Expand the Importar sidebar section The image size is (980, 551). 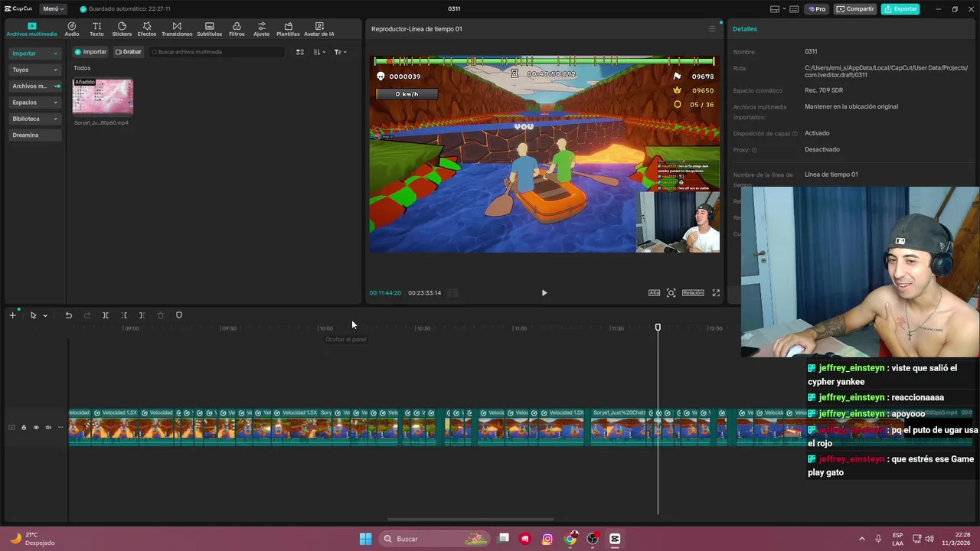(34, 54)
